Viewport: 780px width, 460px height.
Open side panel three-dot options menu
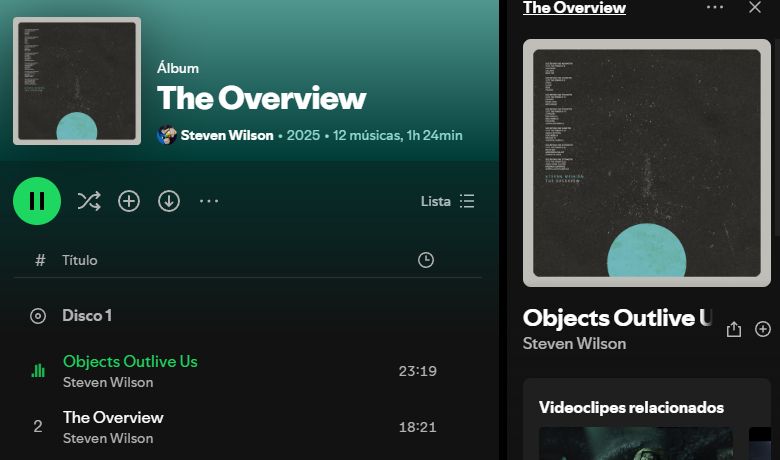(x=715, y=7)
